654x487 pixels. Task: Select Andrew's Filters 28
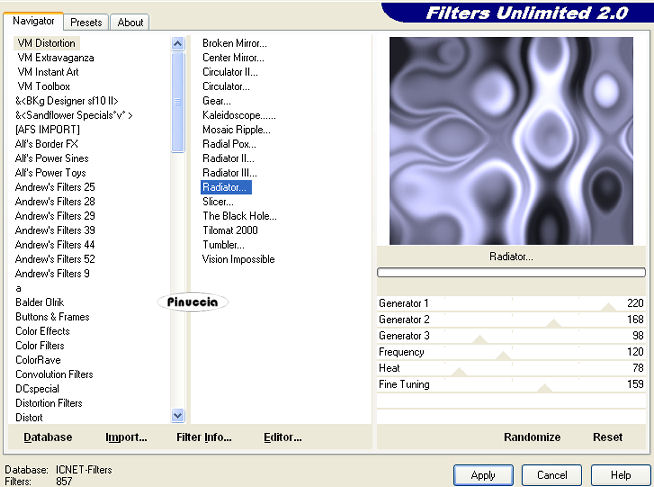point(55,201)
